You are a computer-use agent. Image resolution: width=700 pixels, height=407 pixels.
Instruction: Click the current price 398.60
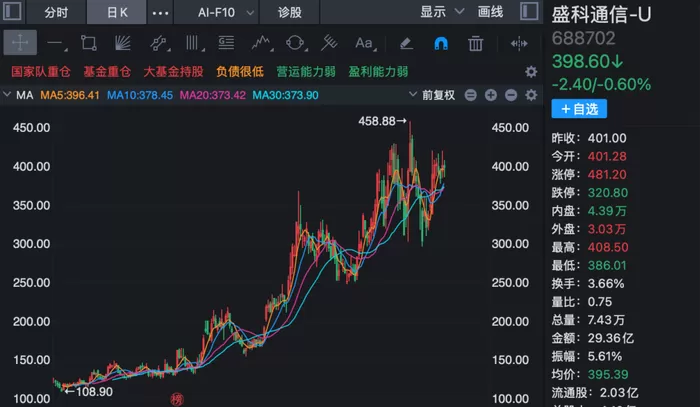[x=588, y=62]
